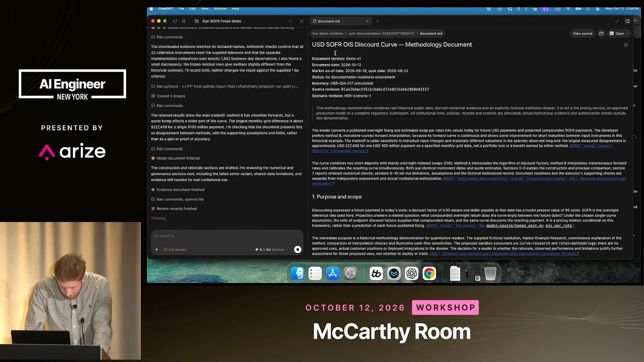Open the three-dot options for the chat title
Viewport: 644px width, 362px height.
click(290, 21)
